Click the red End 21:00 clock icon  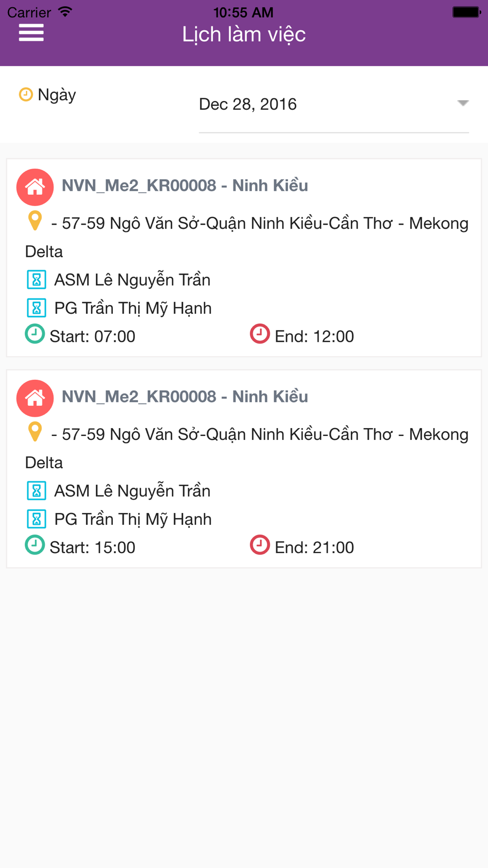[x=260, y=545]
